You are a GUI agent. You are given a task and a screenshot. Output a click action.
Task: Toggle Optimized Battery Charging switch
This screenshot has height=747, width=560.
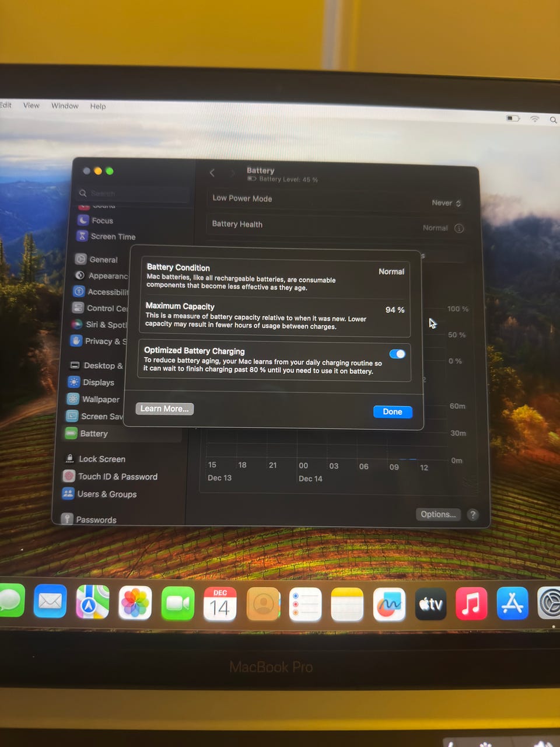tap(397, 354)
